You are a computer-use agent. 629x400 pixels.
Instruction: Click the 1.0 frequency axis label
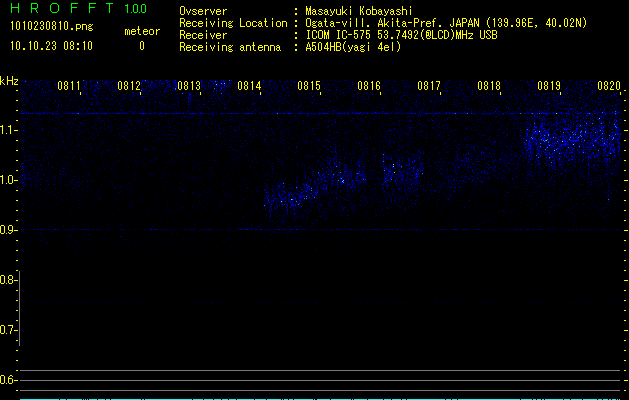[8, 180]
